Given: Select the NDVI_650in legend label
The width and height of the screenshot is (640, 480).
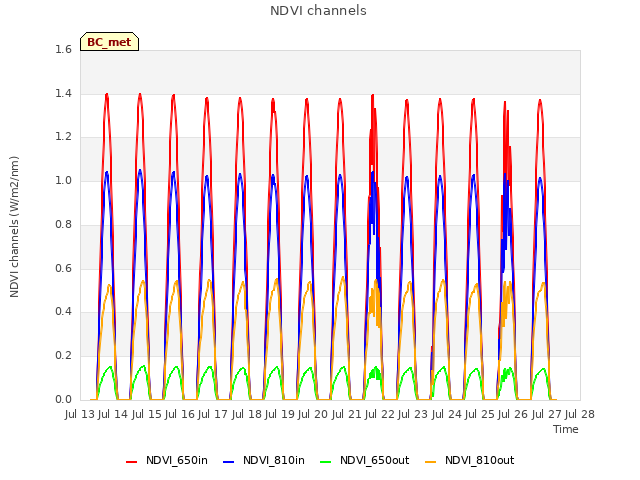Looking at the screenshot, I should [x=177, y=460].
